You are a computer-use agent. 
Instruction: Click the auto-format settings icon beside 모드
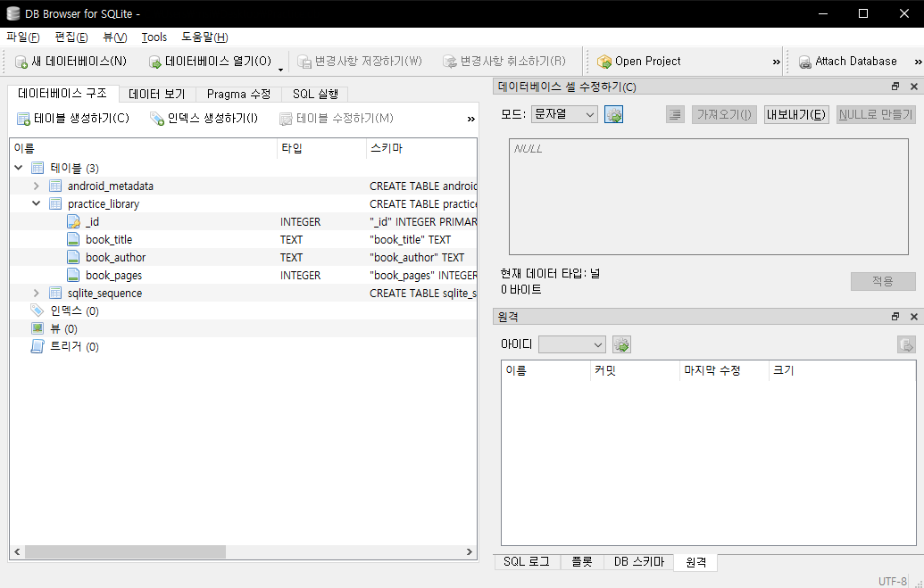pyautogui.click(x=613, y=114)
